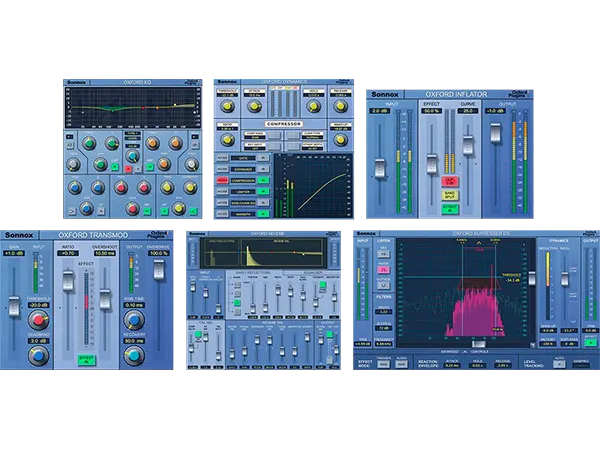The width and height of the screenshot is (600, 450).
Task: Click the blue Deadband knob in Oxford TransMod
Action: 38,355
